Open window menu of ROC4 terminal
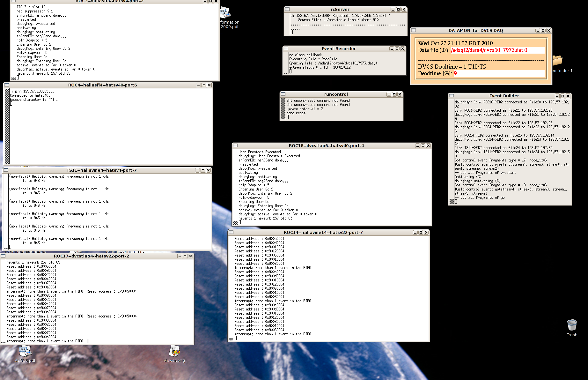This screenshot has width=588, height=380. (7, 85)
